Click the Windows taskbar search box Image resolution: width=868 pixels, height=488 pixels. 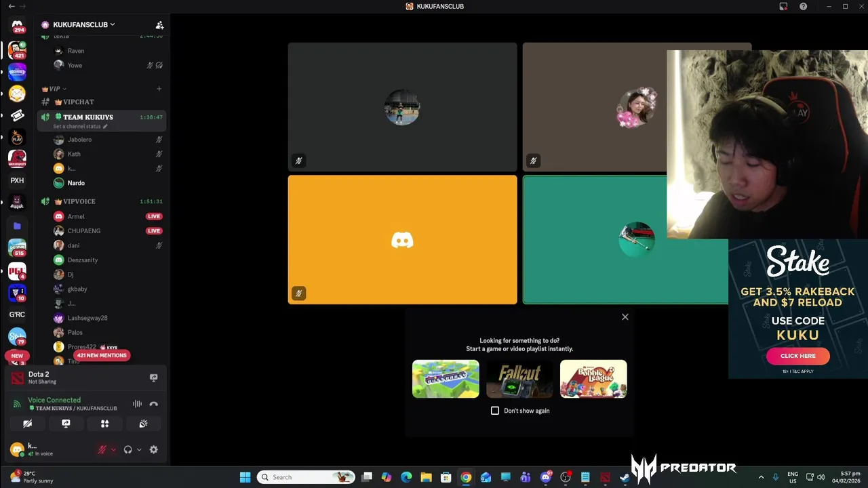307,477
